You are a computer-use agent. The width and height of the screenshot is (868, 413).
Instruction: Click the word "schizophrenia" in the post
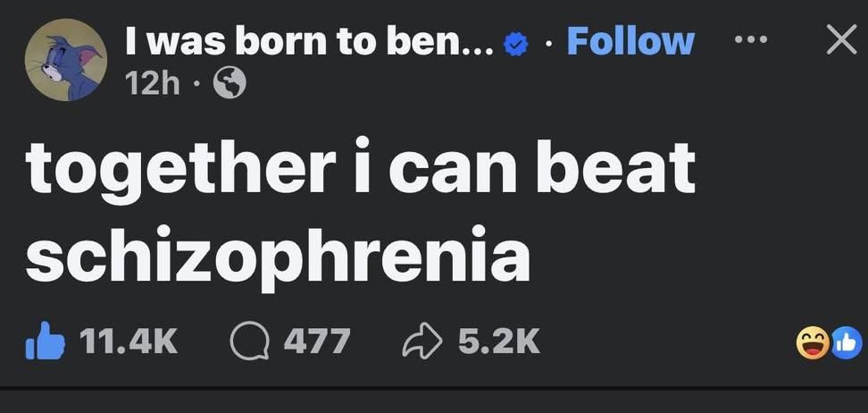pos(278,254)
